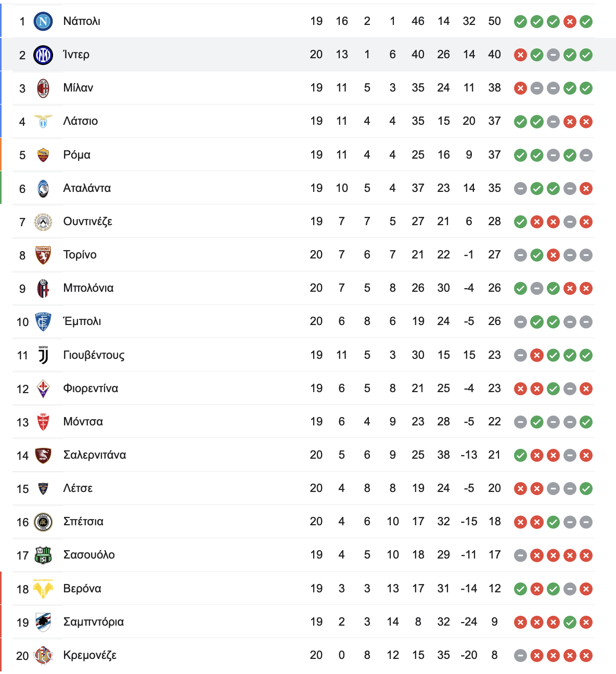Click Napoli's red loss form indicator
616x674 pixels.
click(x=570, y=21)
